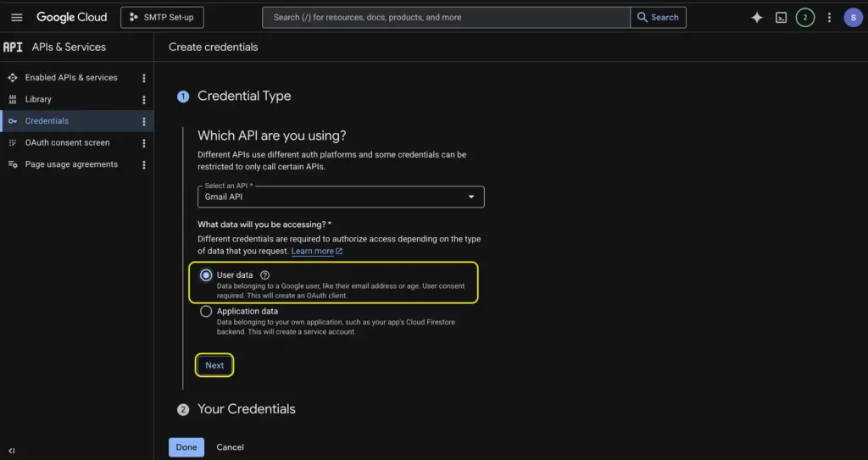Go to Enabled APIs & services
The width and height of the screenshot is (868, 460).
71,77
